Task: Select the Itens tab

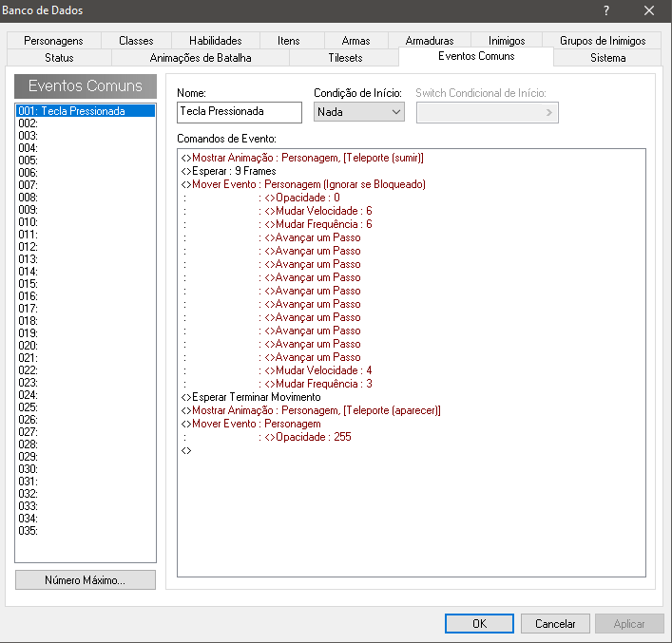Action: 288,41
